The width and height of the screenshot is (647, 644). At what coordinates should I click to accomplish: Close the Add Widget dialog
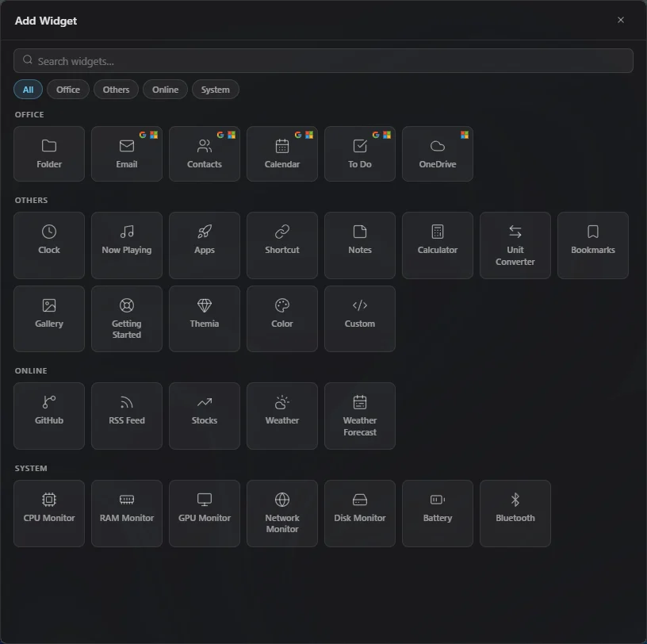pyautogui.click(x=621, y=20)
